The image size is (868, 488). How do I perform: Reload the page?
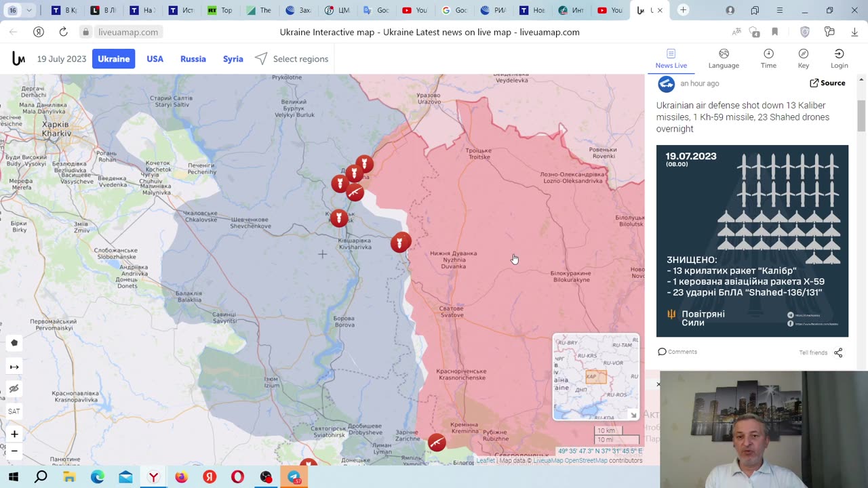tap(63, 32)
